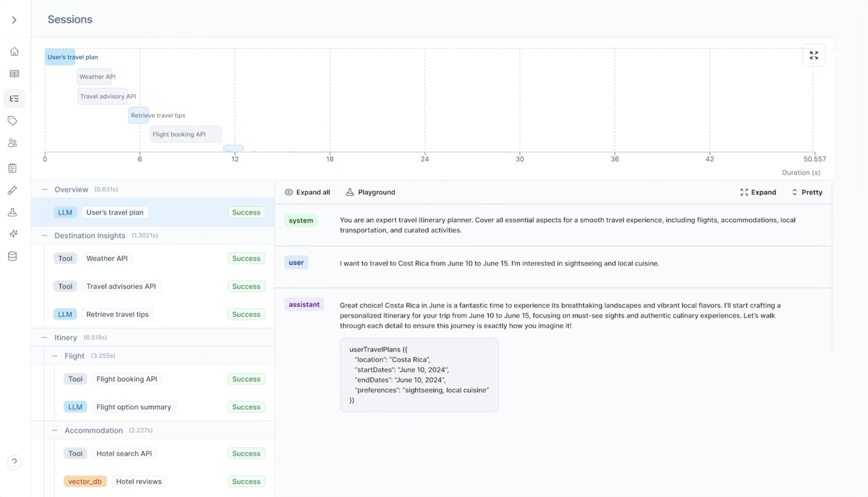
Task: Click the database icon at sidebar bottom
Action: pyautogui.click(x=13, y=256)
